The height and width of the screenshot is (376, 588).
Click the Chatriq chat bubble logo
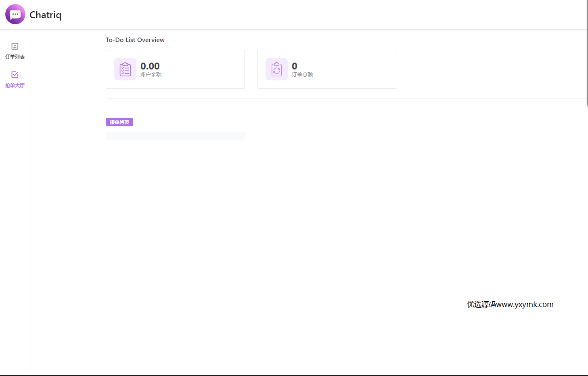point(15,14)
